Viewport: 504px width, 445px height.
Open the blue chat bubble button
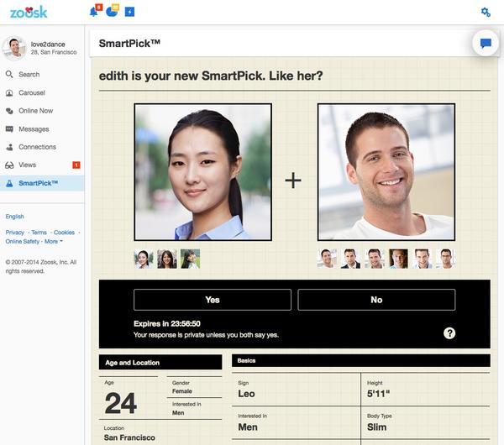(486, 43)
